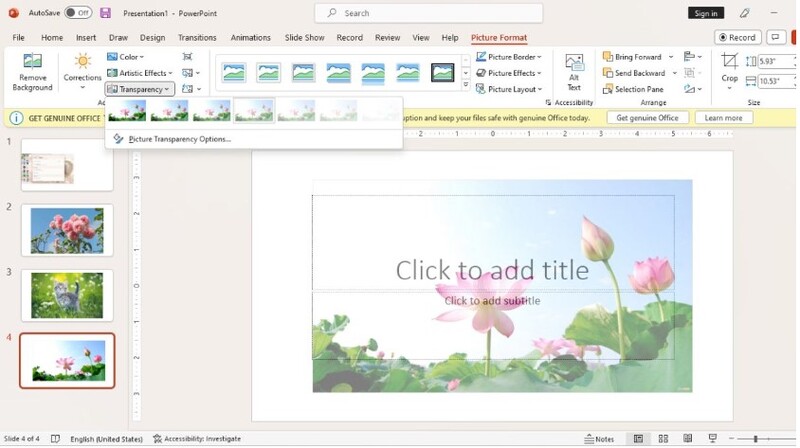Switch to the Home tab
This screenshot has width=800, height=448.
(52, 38)
